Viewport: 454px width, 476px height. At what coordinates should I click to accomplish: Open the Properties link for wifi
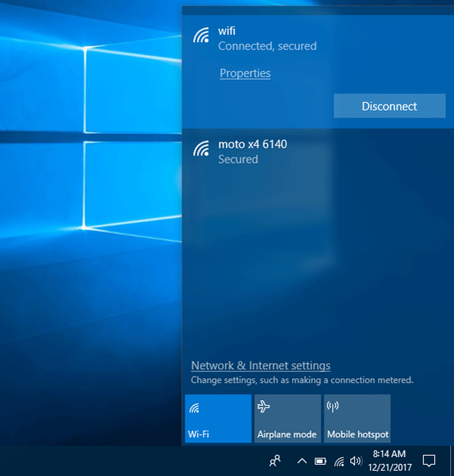245,73
